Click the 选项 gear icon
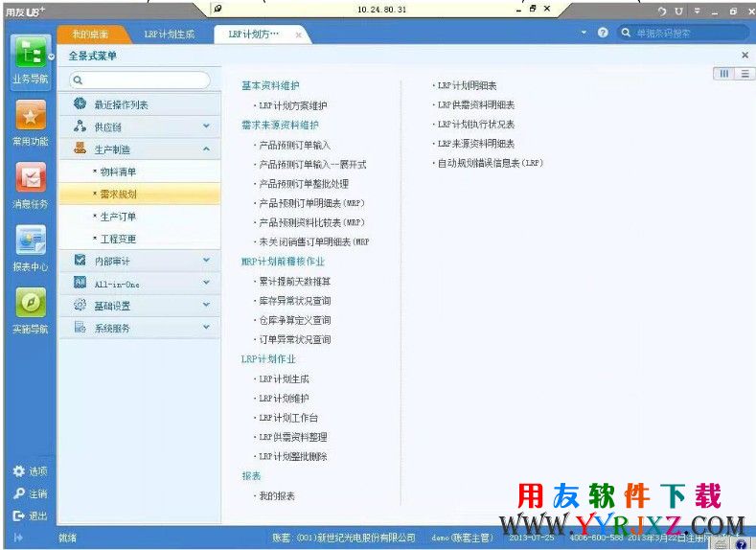 [x=19, y=470]
